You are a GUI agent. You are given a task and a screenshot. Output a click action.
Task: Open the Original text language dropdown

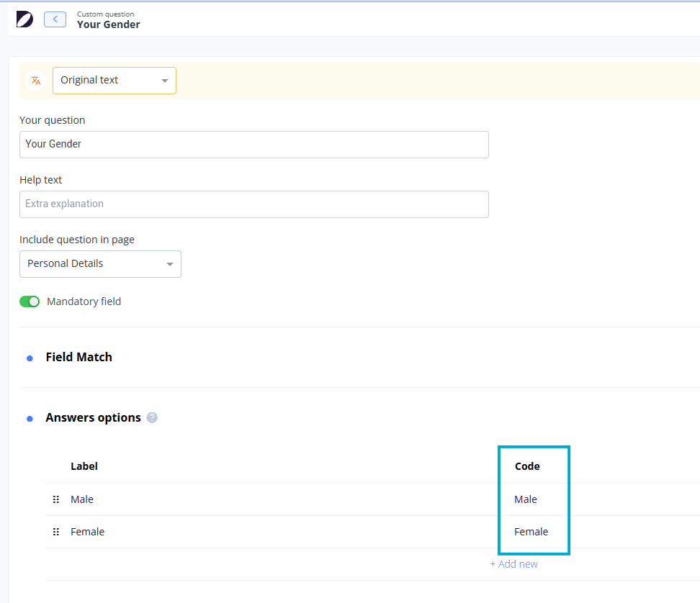click(114, 81)
